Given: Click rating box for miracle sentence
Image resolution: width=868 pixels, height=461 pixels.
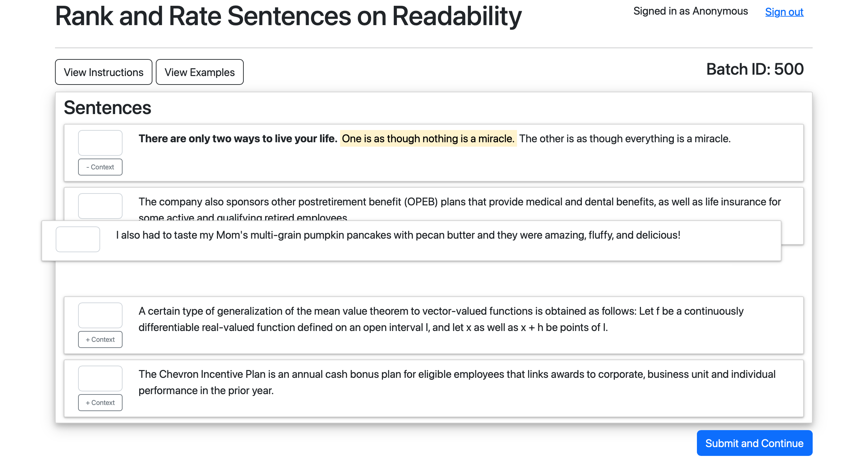Looking at the screenshot, I should point(100,143).
